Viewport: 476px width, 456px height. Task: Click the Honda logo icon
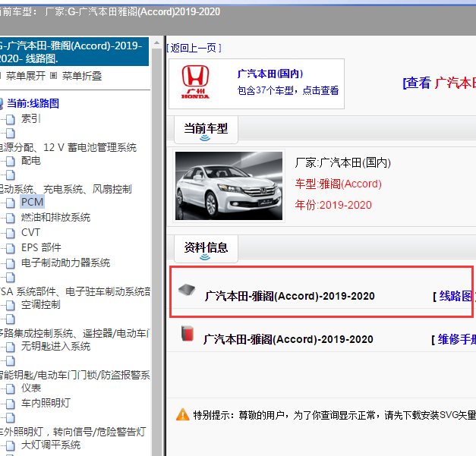pos(196,82)
